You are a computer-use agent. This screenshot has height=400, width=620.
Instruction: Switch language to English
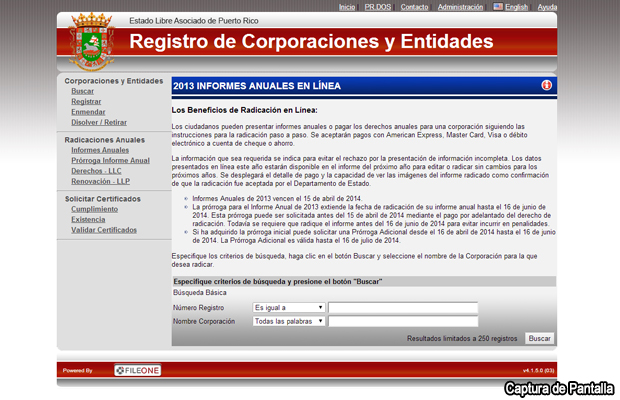pyautogui.click(x=517, y=7)
